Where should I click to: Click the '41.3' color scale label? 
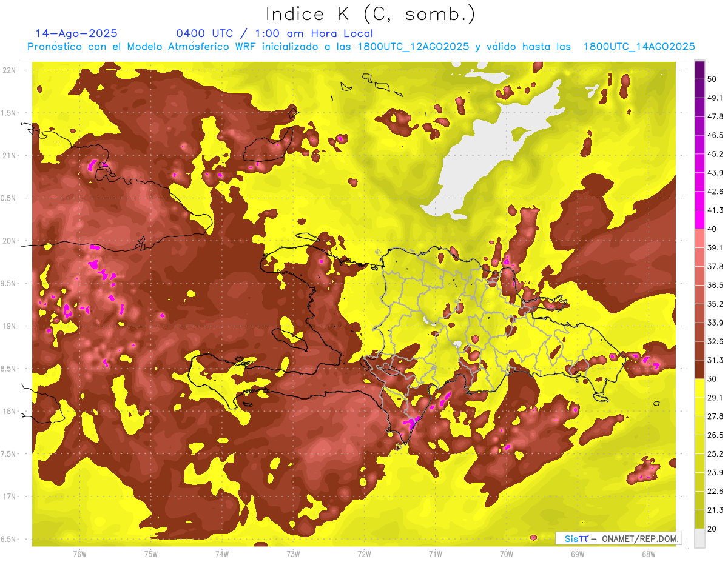715,210
